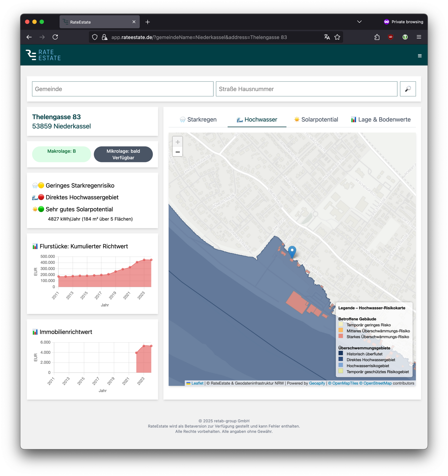
Task: Open the browser extensions icon
Action: pos(377,37)
